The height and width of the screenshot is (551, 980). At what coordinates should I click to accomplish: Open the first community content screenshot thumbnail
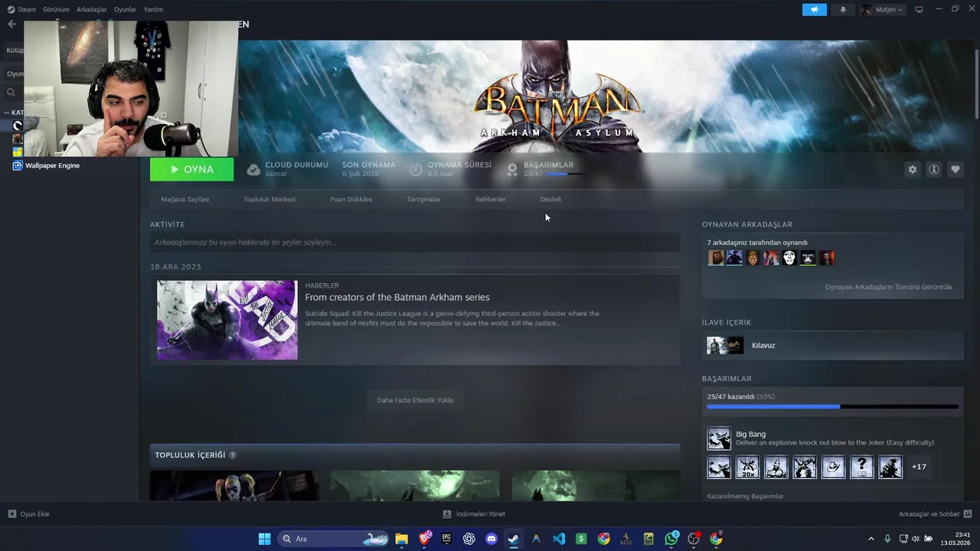234,486
